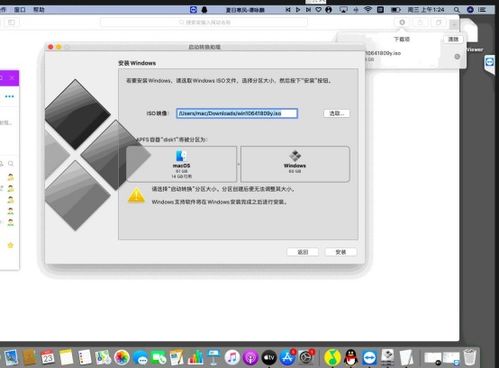Open Messages in the Dock
Viewport: 499px width, 368px height.
[140, 358]
